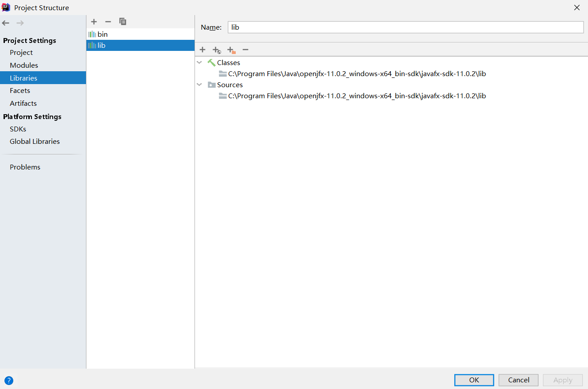Remove a root with the minus icon above Classes
The image size is (588, 389).
pyautogui.click(x=245, y=50)
